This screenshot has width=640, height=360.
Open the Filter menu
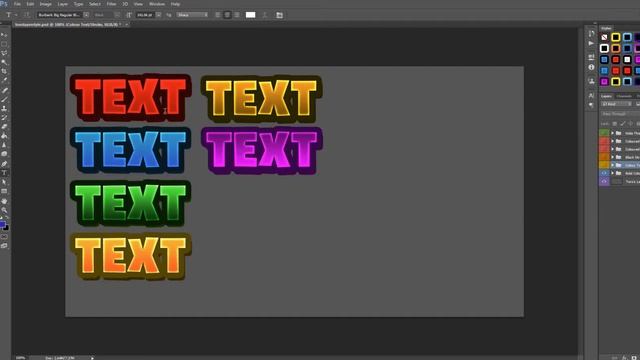(111, 4)
